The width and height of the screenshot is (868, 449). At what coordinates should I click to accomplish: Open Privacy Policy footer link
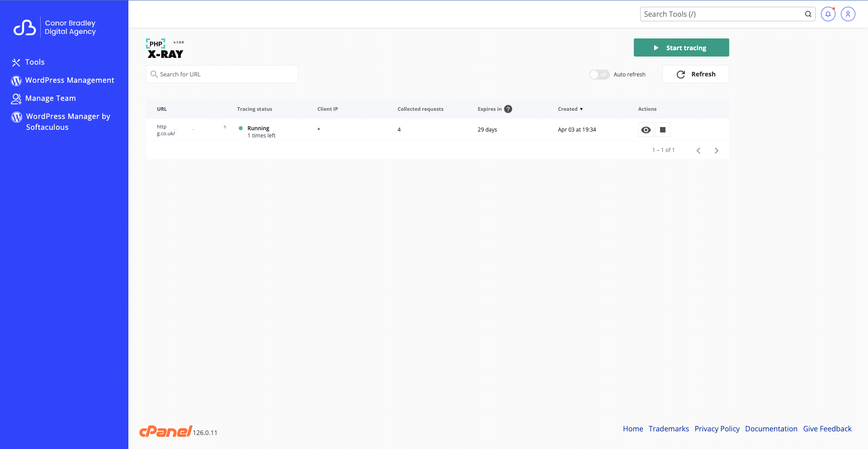[x=717, y=429]
